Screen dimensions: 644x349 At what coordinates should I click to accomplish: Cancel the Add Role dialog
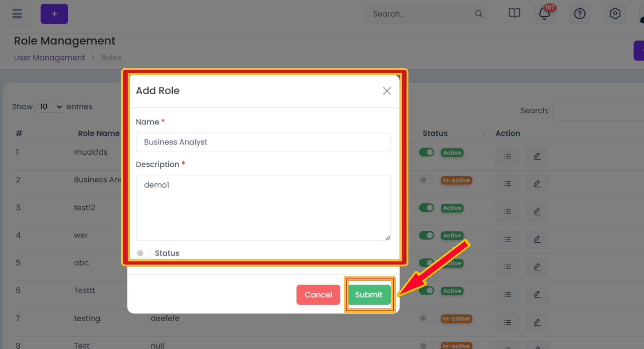coord(318,295)
